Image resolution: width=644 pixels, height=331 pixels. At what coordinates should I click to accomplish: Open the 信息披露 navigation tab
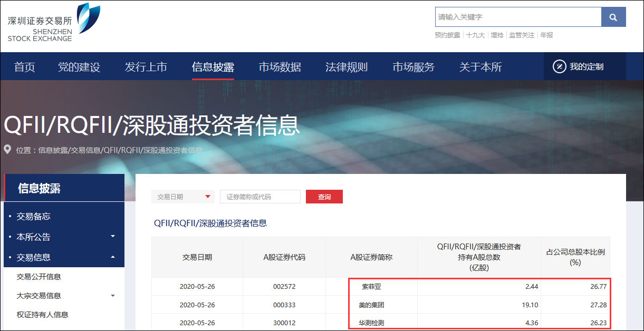(213, 67)
